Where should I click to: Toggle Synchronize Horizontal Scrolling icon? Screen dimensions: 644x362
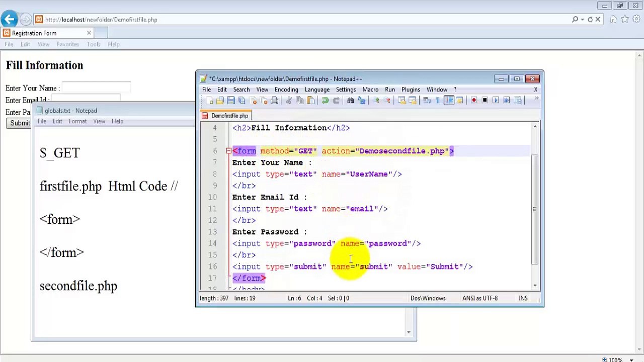tap(413, 101)
